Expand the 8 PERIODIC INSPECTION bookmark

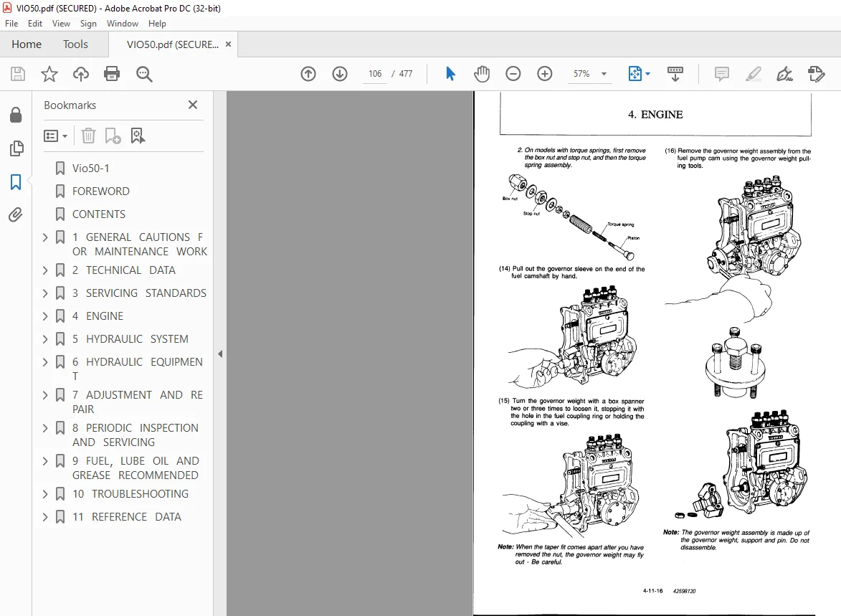coord(45,428)
